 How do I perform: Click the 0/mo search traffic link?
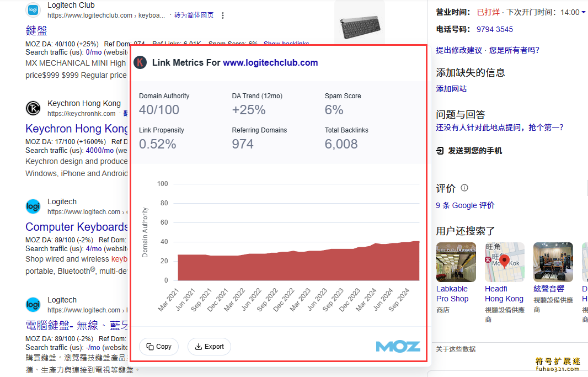(x=94, y=52)
